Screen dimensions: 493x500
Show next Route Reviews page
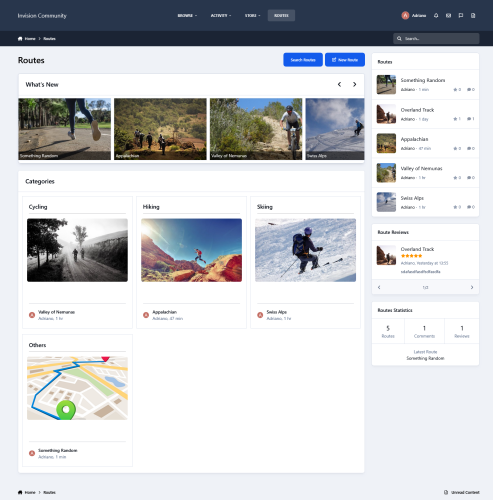[x=472, y=287]
